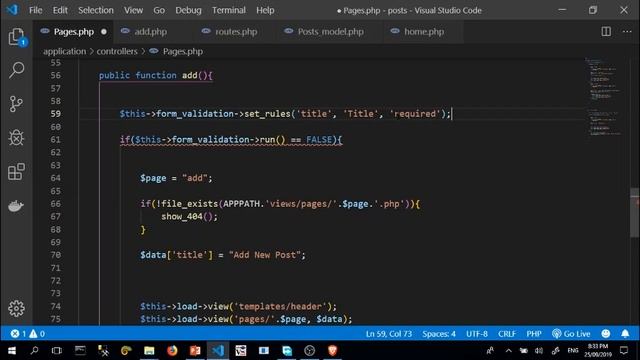640x360 pixels.
Task: Click the '"Add New Post"' string
Action: point(264,255)
